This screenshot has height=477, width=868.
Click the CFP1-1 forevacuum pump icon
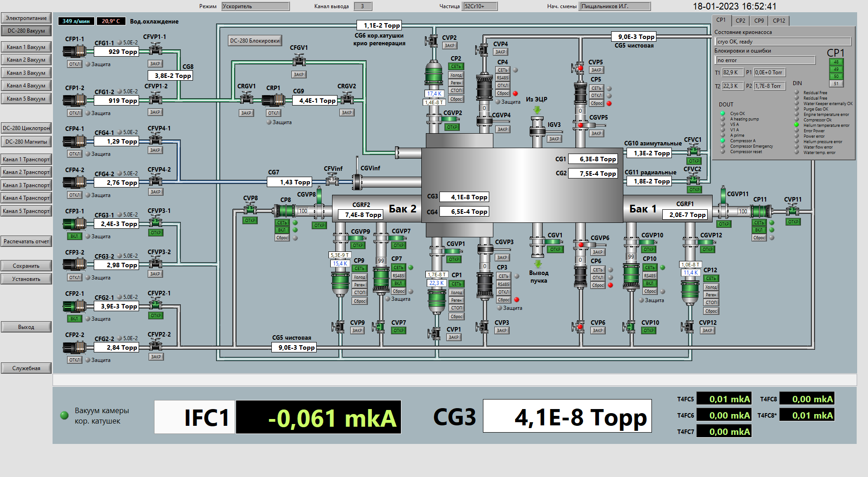[75, 51]
